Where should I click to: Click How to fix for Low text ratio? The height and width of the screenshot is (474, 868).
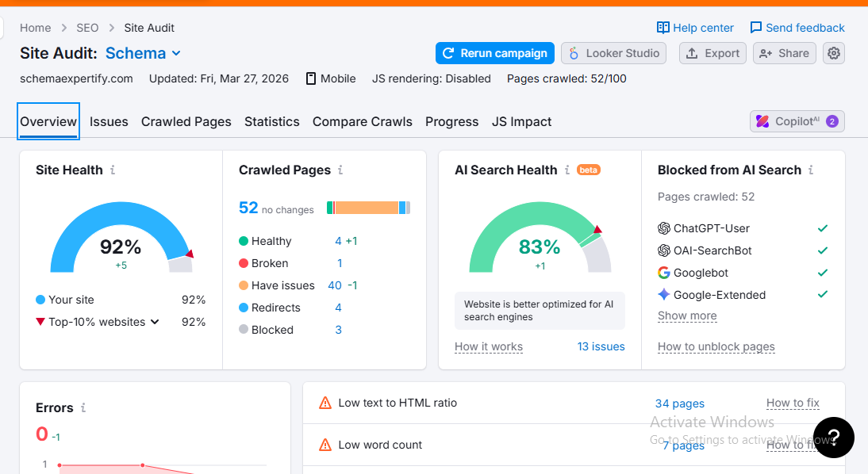pos(793,403)
